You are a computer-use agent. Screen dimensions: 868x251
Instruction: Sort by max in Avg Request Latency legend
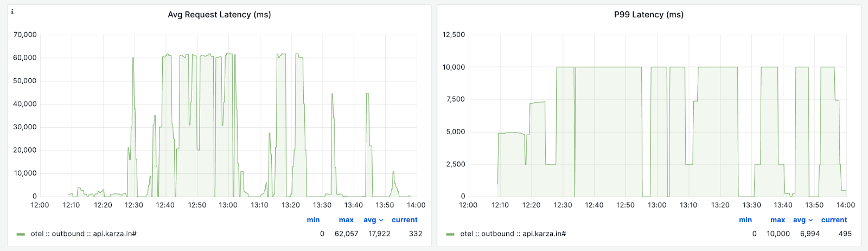click(346, 220)
